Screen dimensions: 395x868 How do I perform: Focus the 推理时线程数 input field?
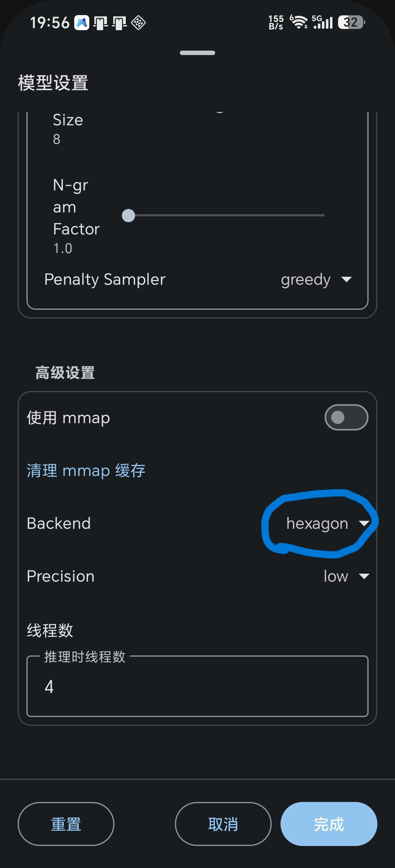coord(197,686)
